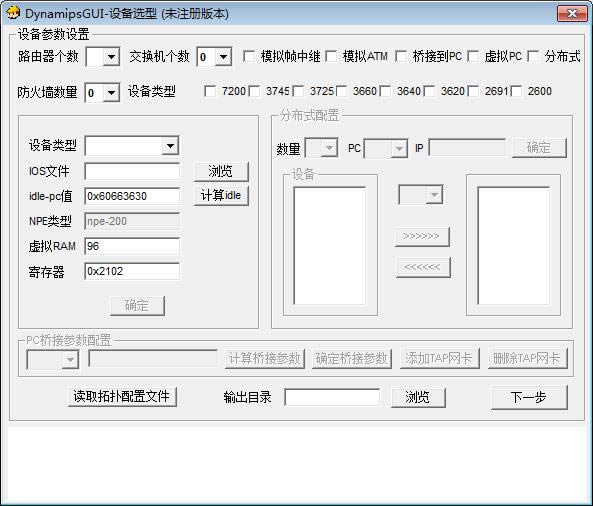The image size is (593, 506).
Task: Click the IOS文件 path field
Action: 132,171
